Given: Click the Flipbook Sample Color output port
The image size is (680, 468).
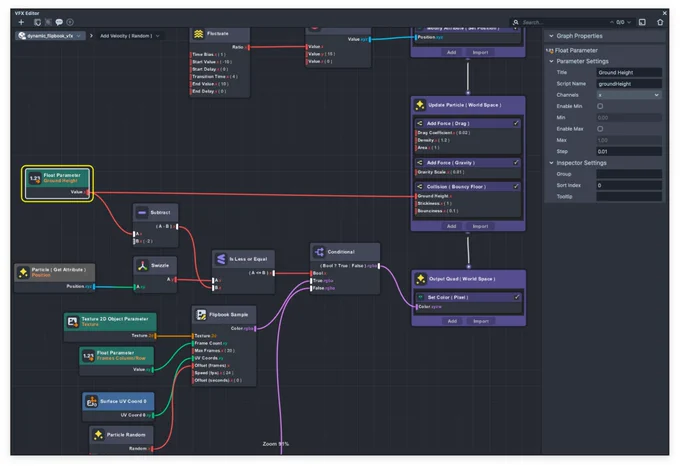Looking at the screenshot, I should [255, 328].
